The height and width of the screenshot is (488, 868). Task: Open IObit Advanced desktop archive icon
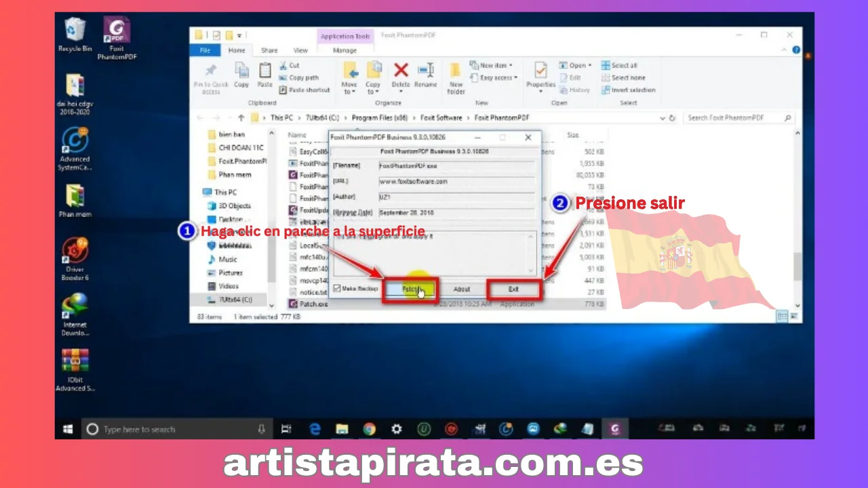point(75,370)
